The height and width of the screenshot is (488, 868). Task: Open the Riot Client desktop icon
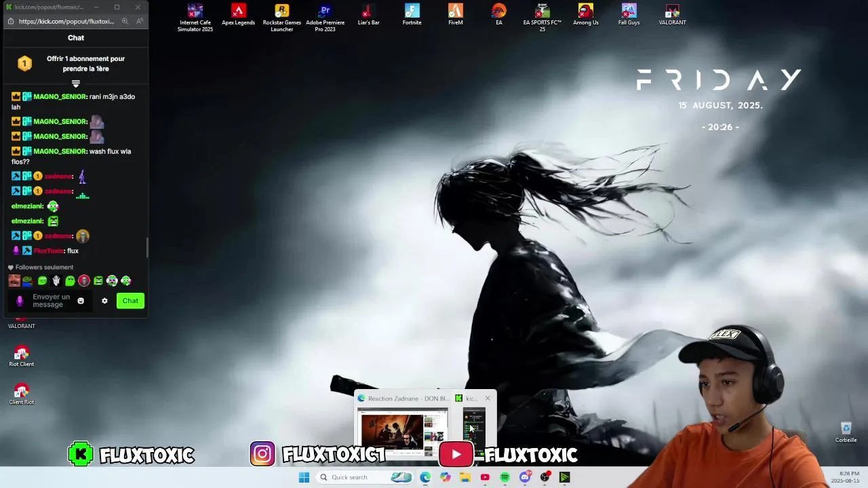[21, 357]
